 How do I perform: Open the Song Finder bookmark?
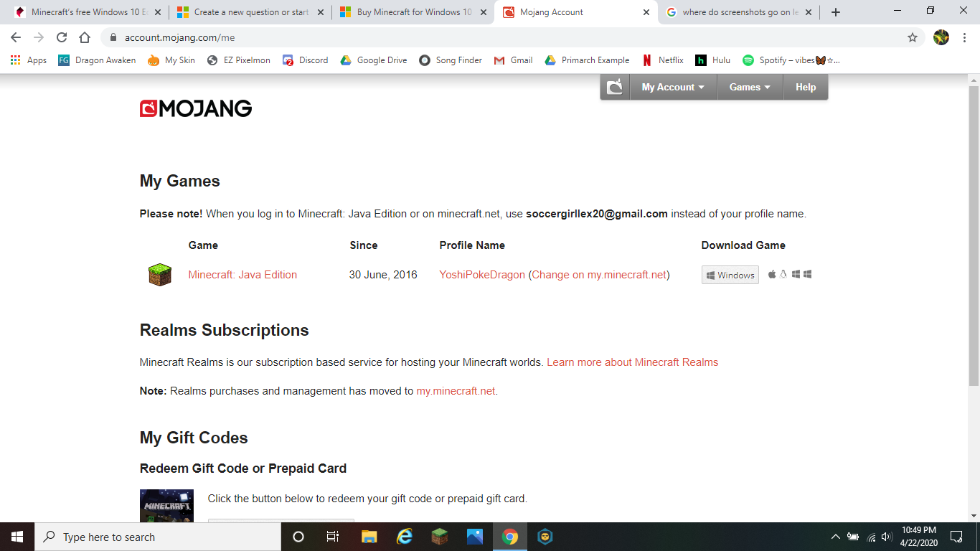(451, 60)
